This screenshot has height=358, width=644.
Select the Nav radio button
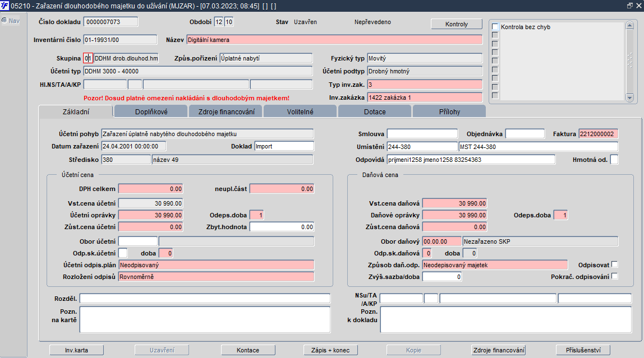[4, 21]
